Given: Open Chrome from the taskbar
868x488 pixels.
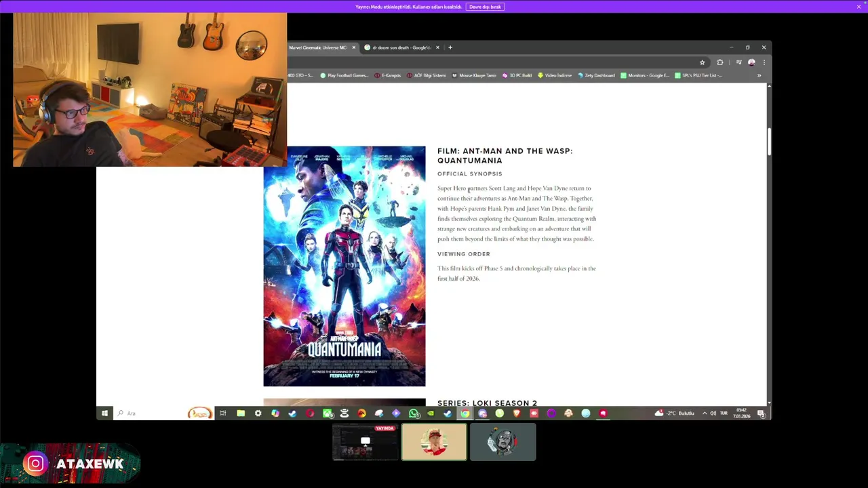Looking at the screenshot, I should tap(465, 413).
